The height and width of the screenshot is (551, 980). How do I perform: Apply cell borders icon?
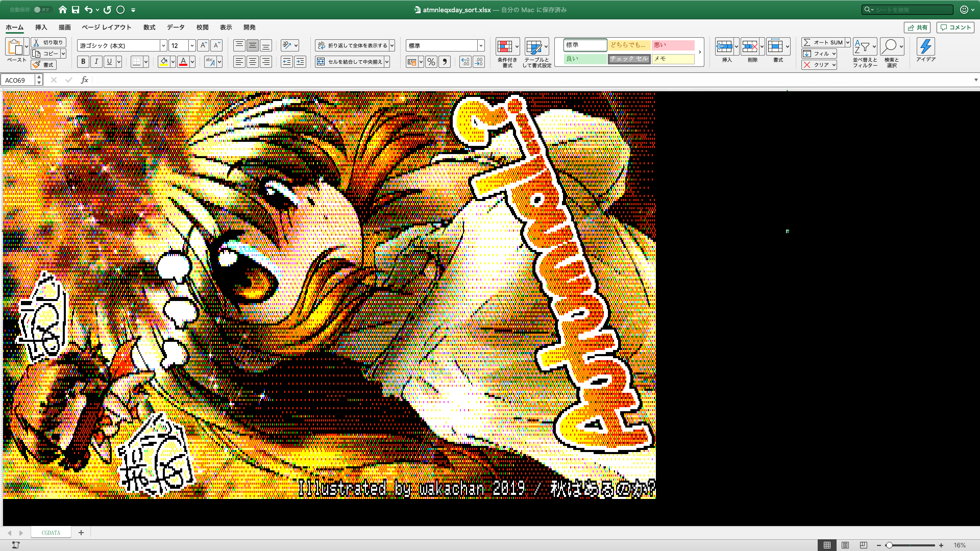[x=136, y=62]
